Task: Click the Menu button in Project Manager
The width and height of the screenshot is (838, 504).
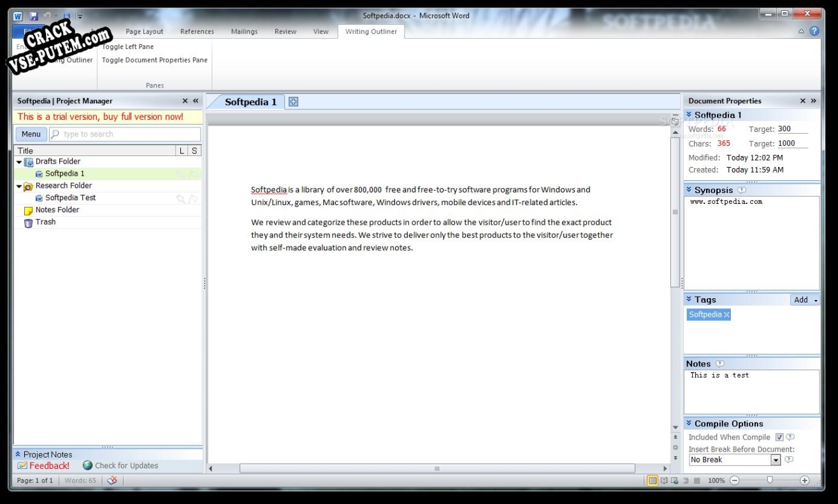Action: 31,134
